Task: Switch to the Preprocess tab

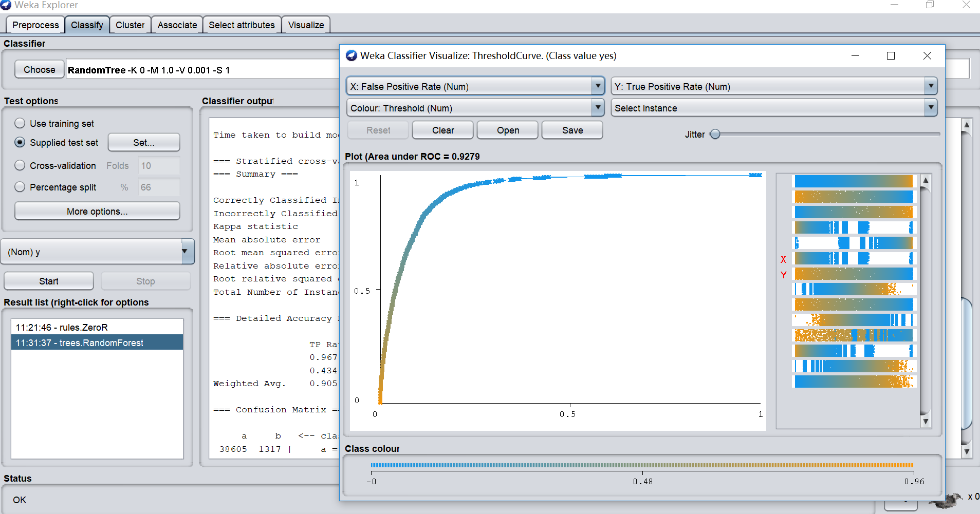Action: 35,25
